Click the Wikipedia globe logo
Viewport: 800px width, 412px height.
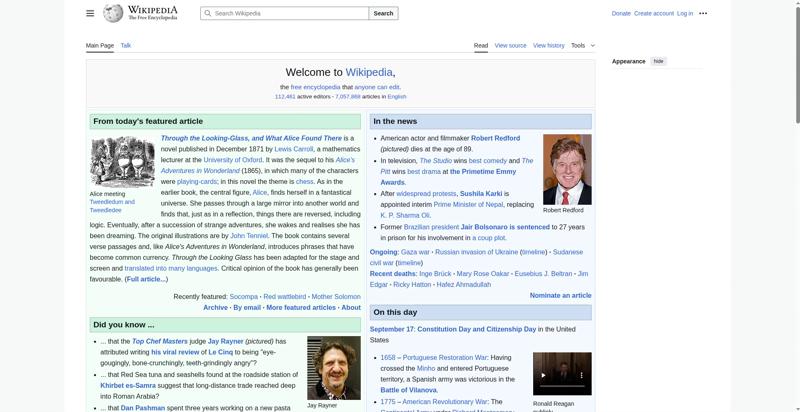coord(113,13)
